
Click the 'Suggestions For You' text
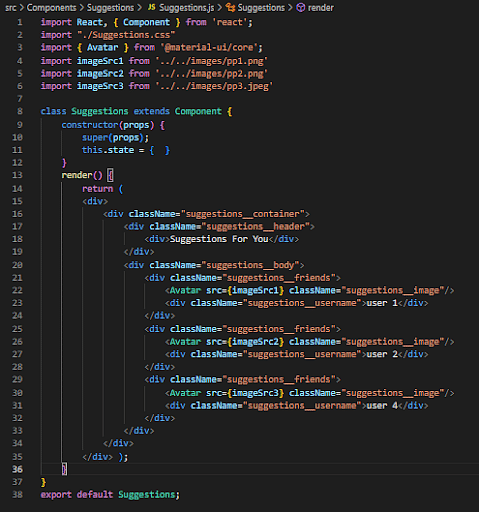219,239
